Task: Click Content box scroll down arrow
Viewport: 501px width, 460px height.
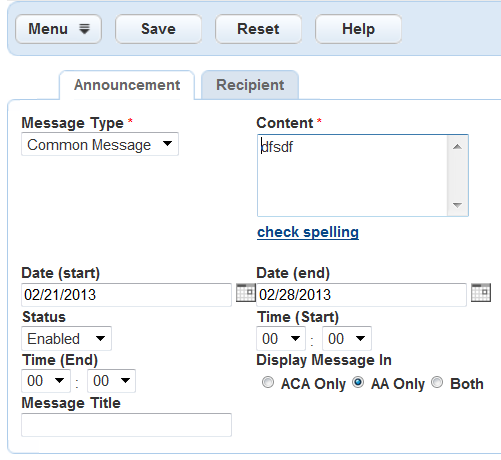Action: pyautogui.click(x=457, y=205)
